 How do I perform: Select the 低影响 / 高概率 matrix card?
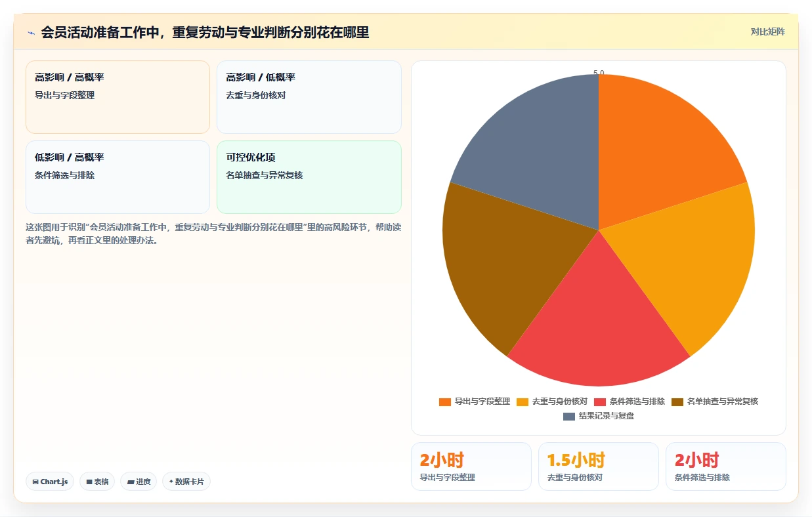[x=118, y=177]
